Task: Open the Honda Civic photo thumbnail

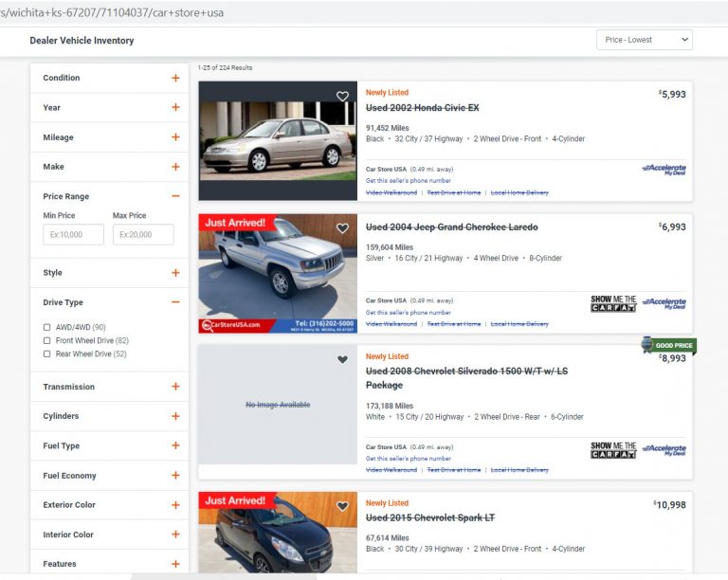Action: pyautogui.click(x=278, y=141)
